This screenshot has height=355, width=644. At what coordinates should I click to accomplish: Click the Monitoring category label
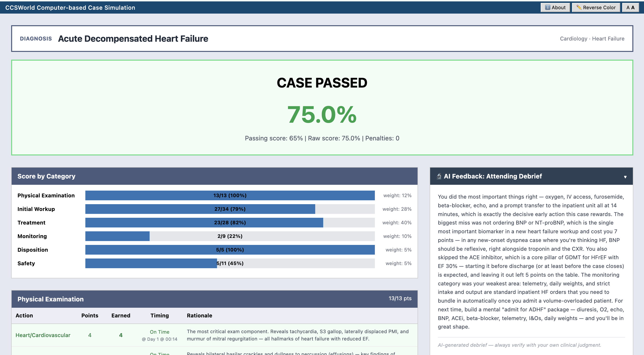[32, 236]
